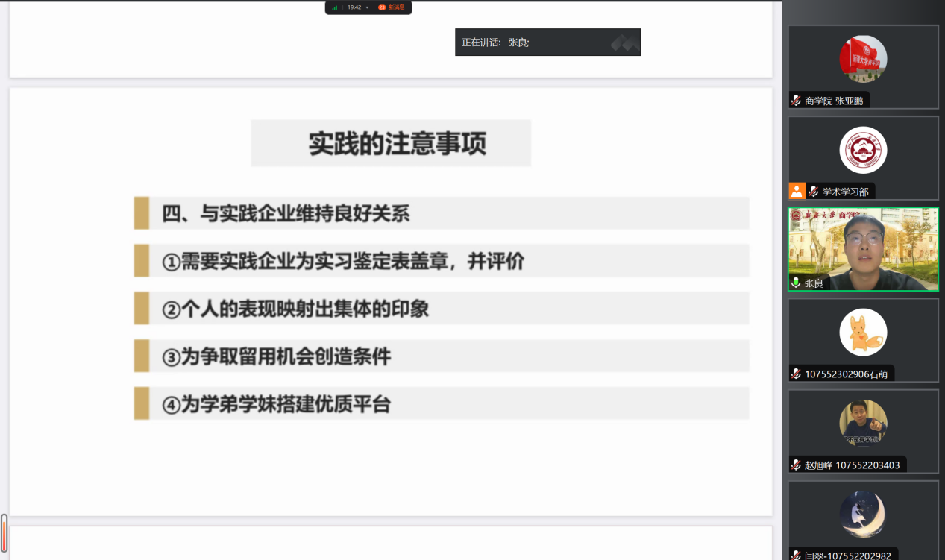This screenshot has height=560, width=945.
Task: Click the green network signal strength icon
Action: tap(335, 7)
